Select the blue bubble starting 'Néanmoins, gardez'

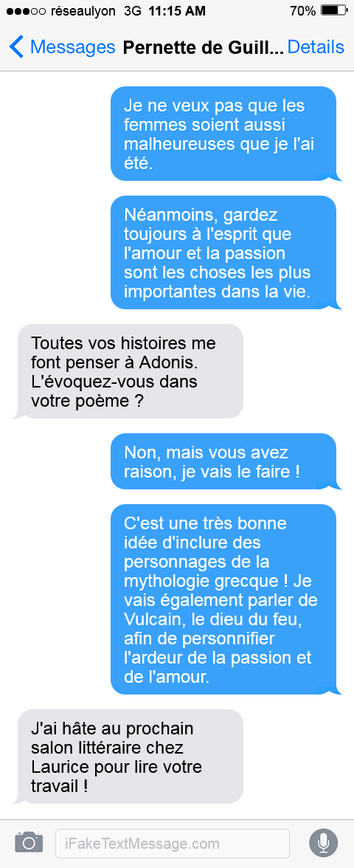(223, 252)
